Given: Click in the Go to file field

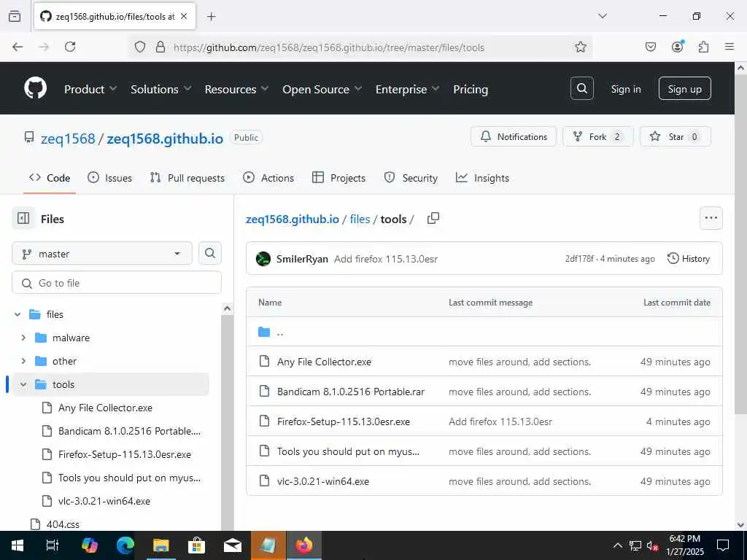Looking at the screenshot, I should 116,283.
